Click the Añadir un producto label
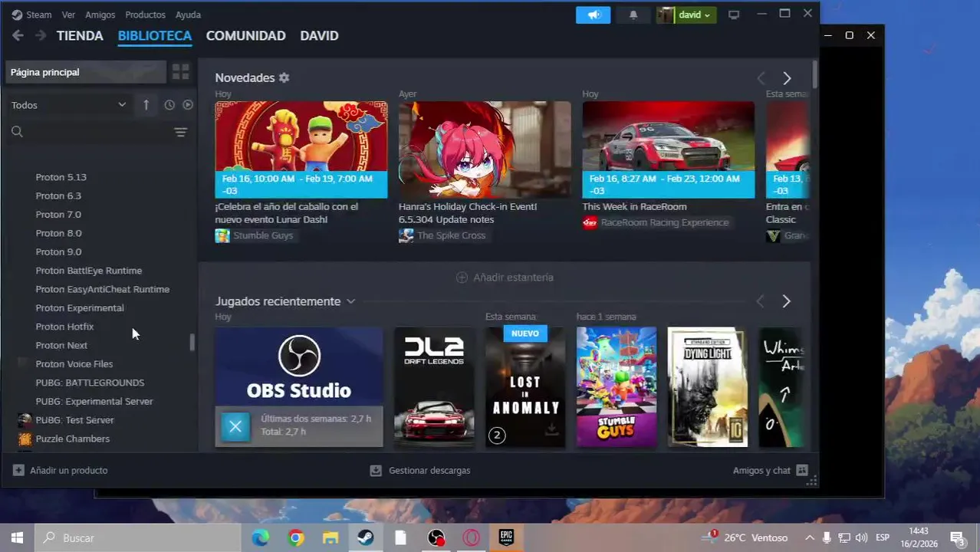The height and width of the screenshot is (552, 980). 68,470
